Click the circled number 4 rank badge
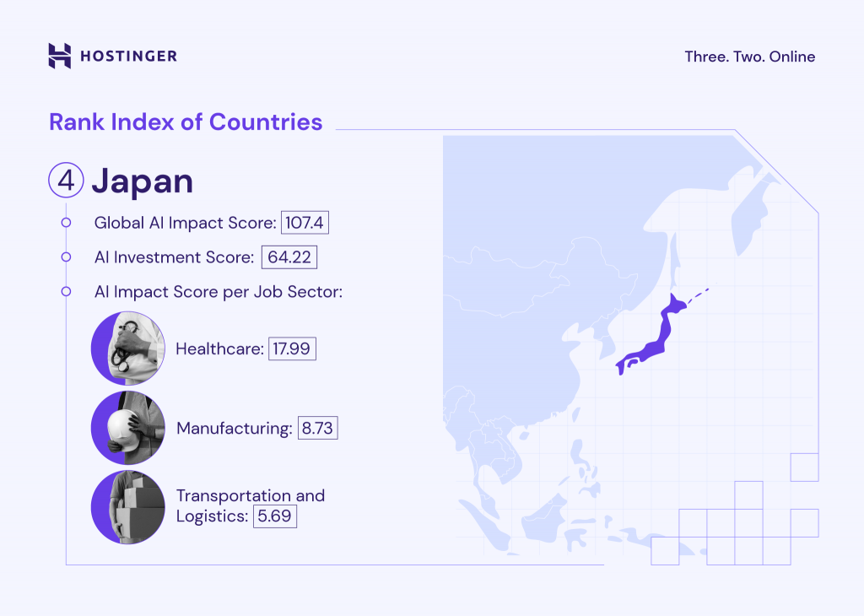 [x=66, y=181]
